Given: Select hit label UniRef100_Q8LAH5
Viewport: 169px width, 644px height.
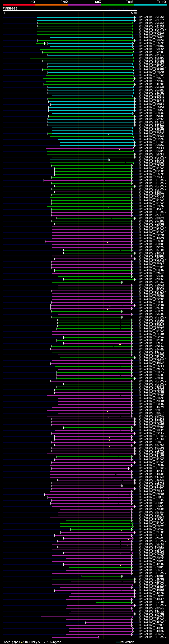Looking at the screenshot, I should point(152,93).
